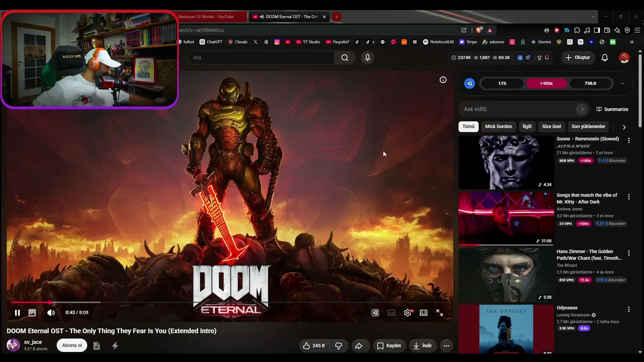Open options for Songs that match video

[628, 197]
